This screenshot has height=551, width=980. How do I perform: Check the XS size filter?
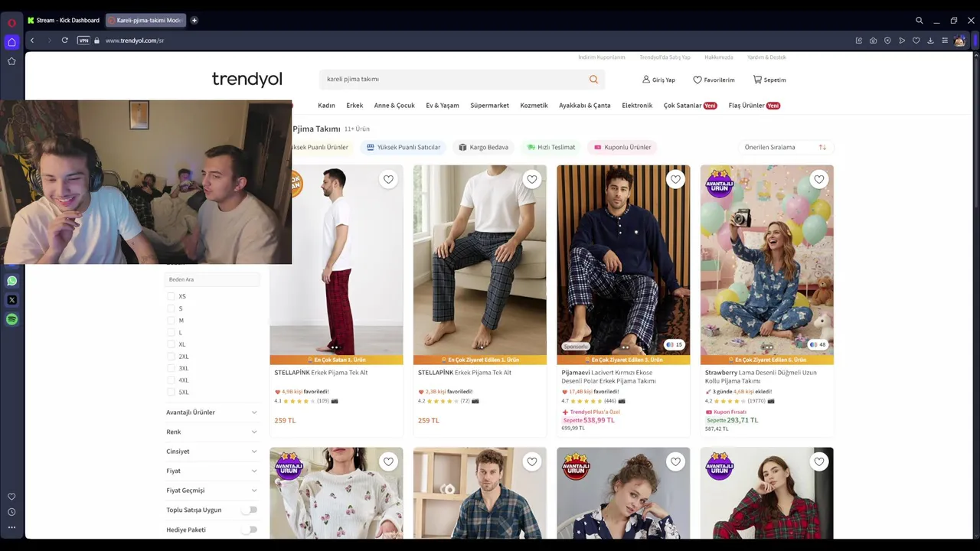[x=171, y=296]
